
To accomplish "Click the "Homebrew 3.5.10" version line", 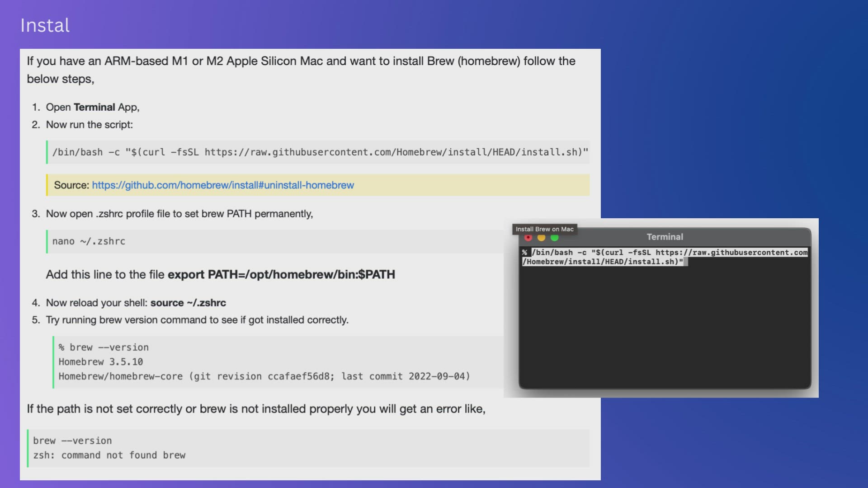I will pos(100,362).
